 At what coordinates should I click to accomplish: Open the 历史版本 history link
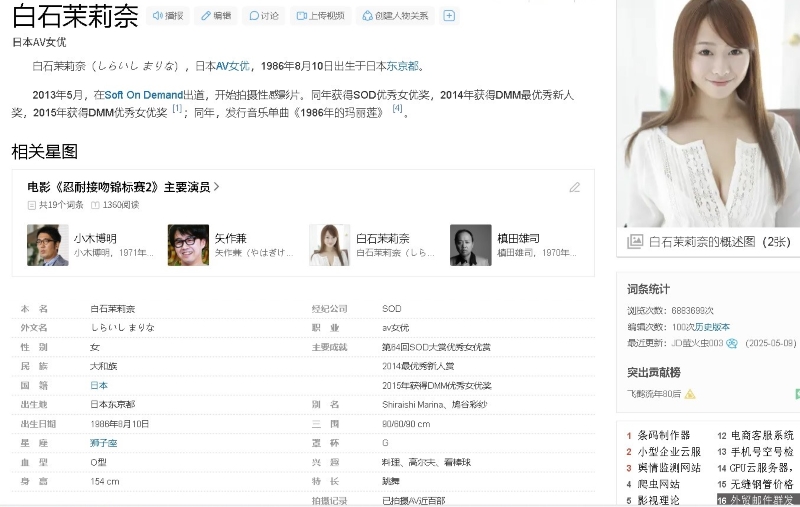(714, 327)
